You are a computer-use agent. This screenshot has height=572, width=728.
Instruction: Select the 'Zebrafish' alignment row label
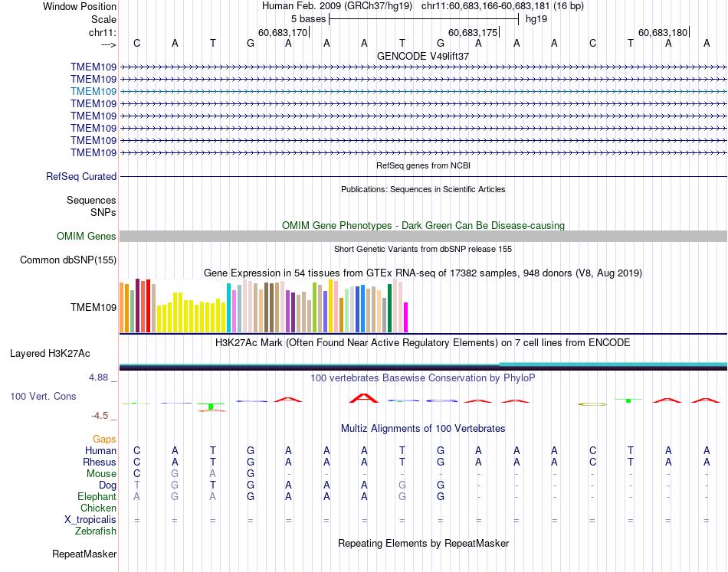[96, 531]
